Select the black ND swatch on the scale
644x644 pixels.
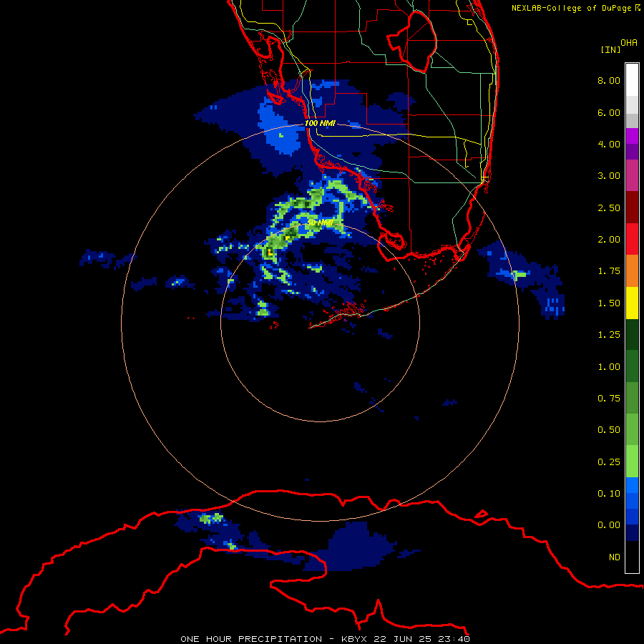tap(632, 557)
